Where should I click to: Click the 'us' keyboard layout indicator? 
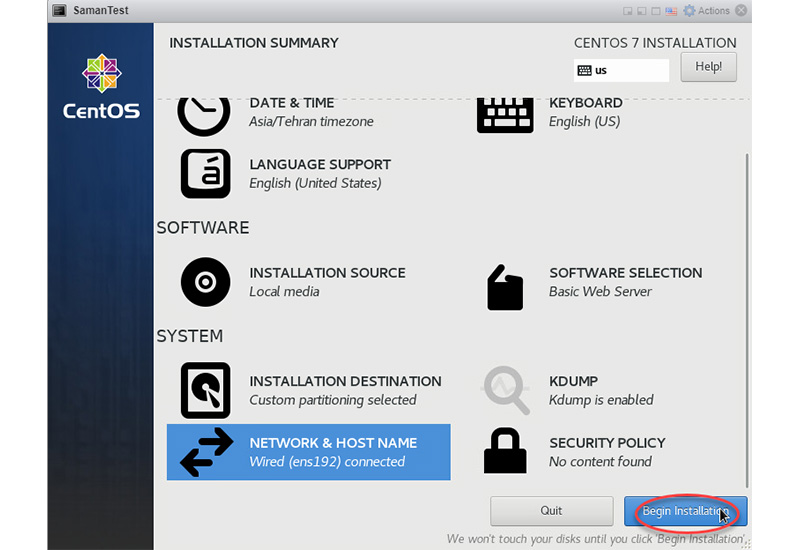click(620, 71)
